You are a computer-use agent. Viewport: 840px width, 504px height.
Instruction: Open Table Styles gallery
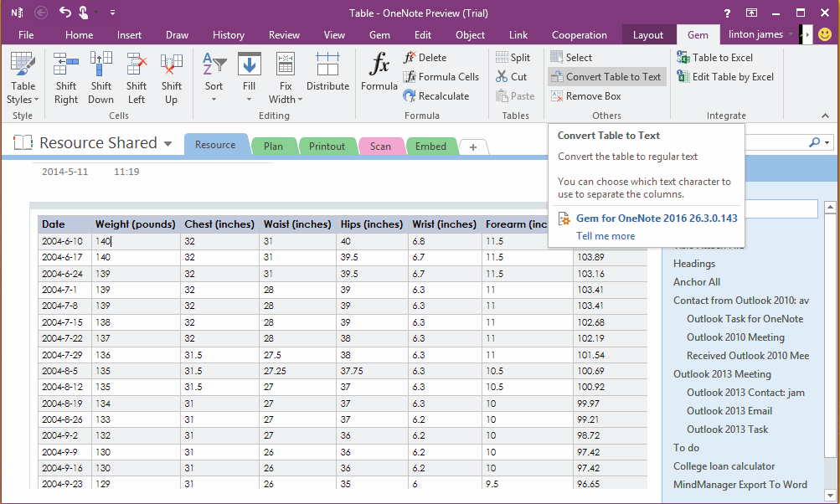23,78
